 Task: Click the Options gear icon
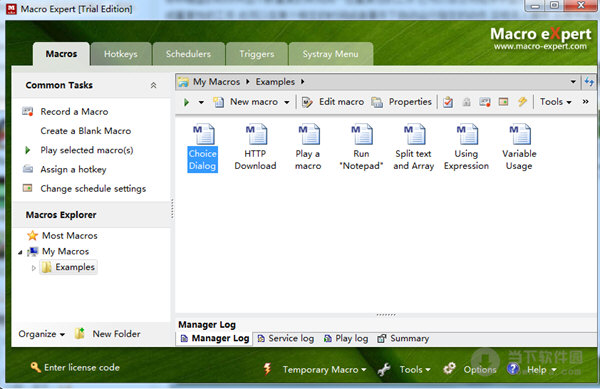click(x=449, y=369)
